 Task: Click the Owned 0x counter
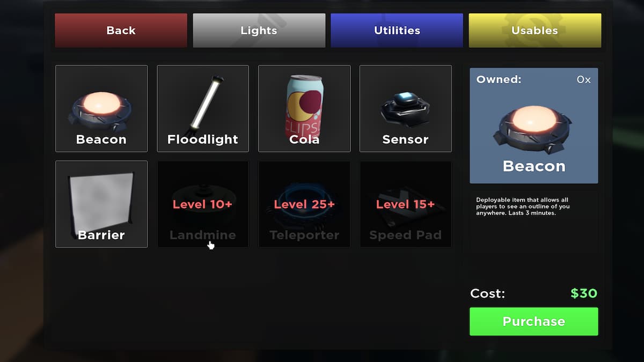(x=584, y=79)
